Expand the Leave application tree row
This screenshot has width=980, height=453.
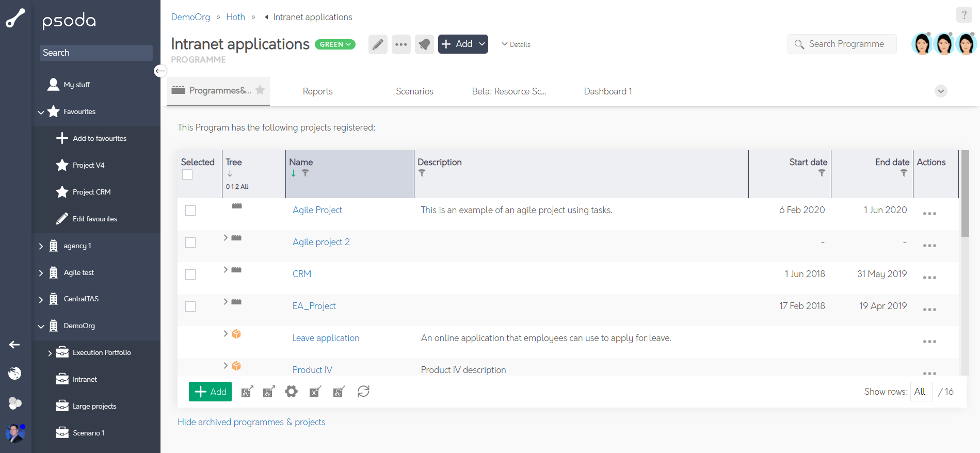tap(226, 333)
